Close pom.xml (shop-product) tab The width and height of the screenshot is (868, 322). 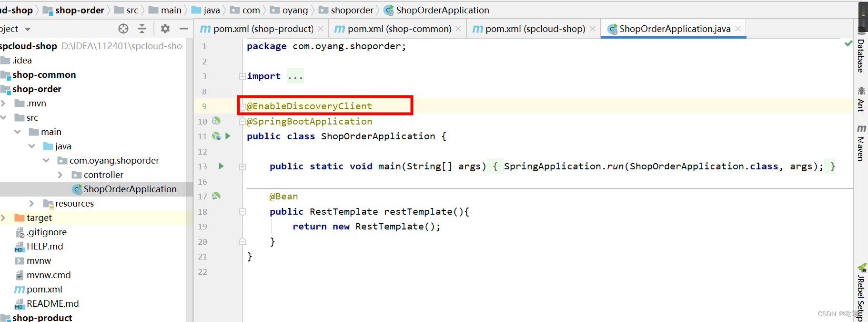(x=321, y=29)
